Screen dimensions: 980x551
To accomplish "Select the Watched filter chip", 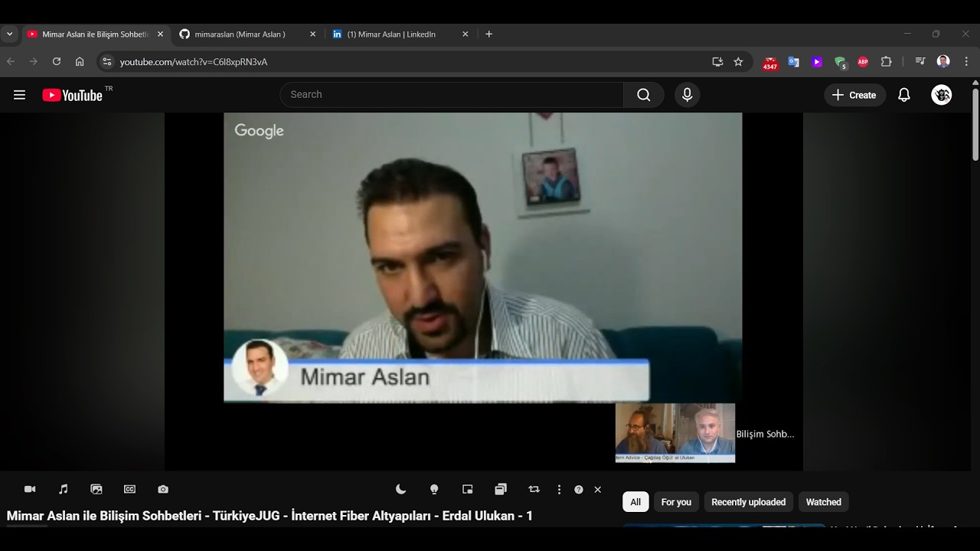I will click(x=824, y=502).
